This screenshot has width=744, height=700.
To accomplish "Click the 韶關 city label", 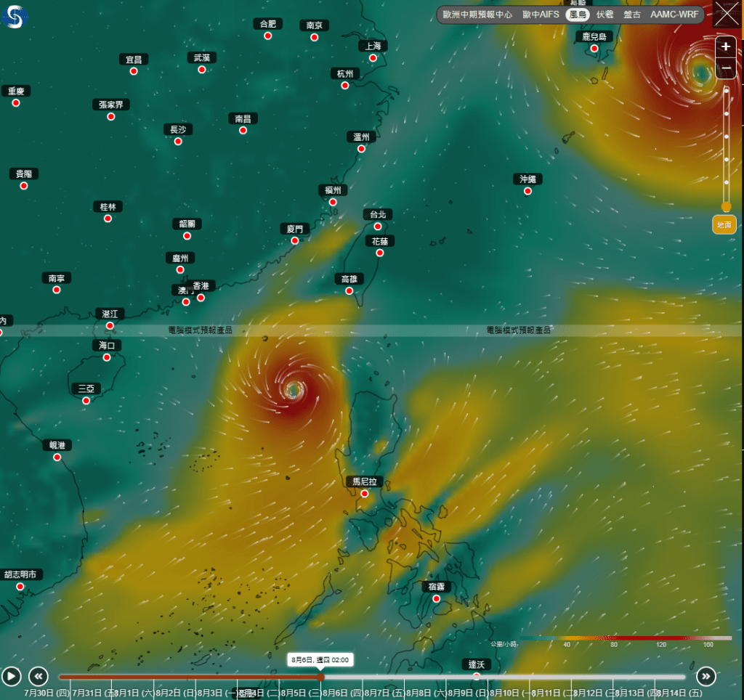I will (187, 224).
